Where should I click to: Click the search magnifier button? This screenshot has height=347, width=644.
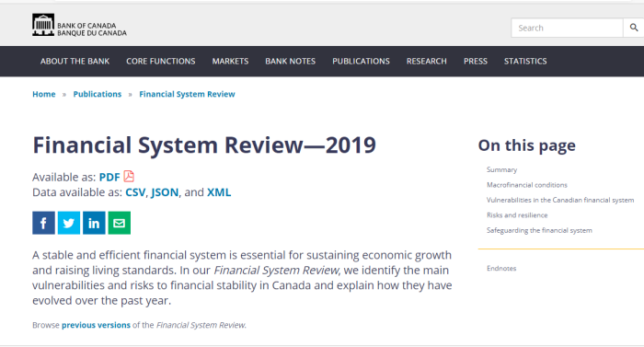pos(634,28)
